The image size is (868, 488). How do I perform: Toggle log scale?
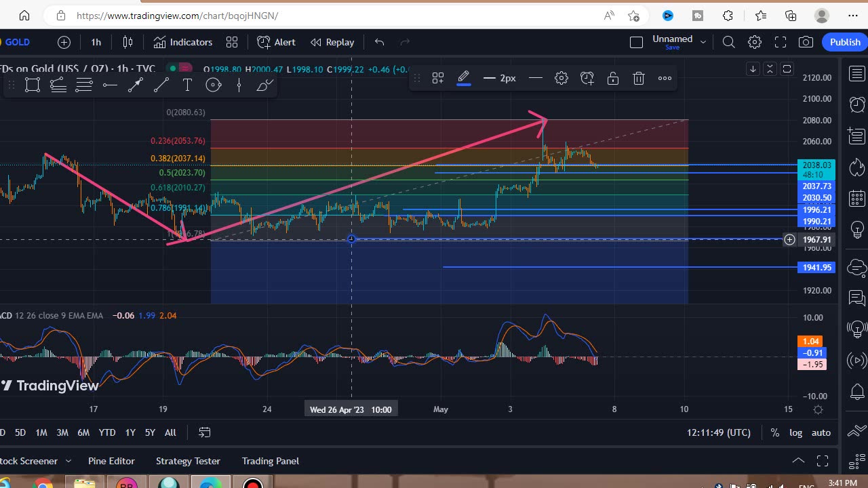pyautogui.click(x=795, y=432)
